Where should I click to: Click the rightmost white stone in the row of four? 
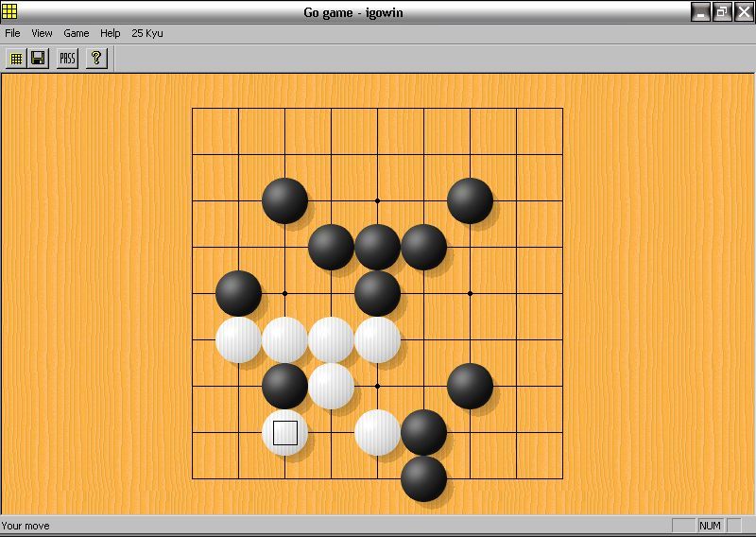[377, 339]
